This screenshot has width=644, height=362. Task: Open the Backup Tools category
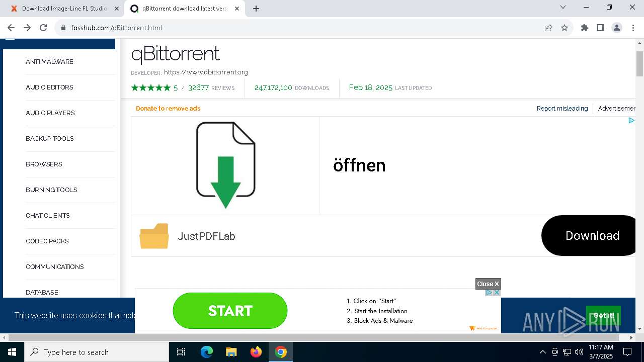50,138
